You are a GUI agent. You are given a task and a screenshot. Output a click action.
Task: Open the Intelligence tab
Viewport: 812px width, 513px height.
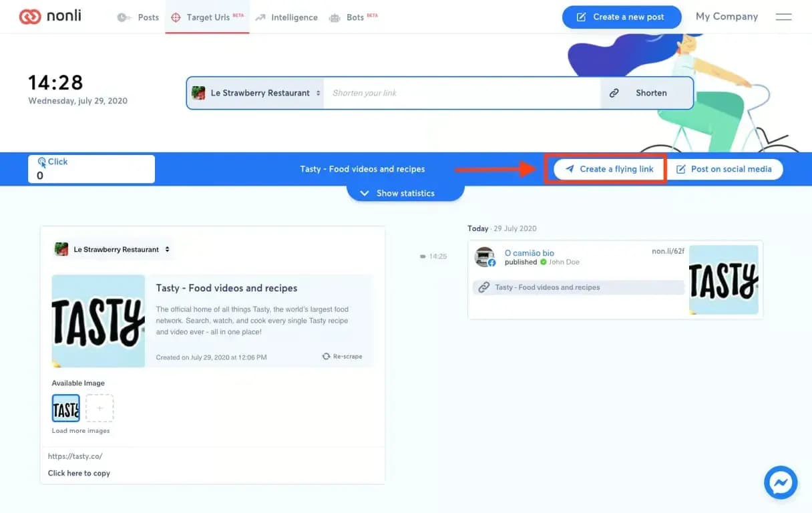tap(286, 17)
